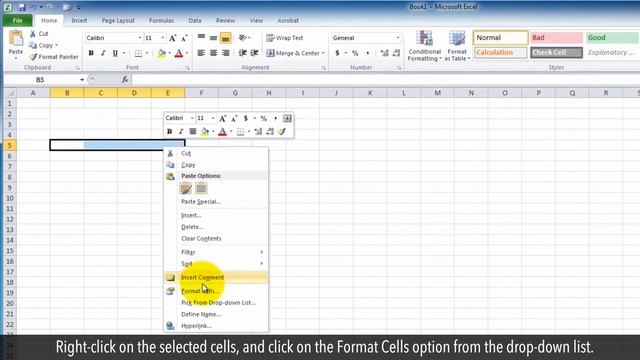Expand Copy dropdown arrow in ribbon

click(56, 45)
